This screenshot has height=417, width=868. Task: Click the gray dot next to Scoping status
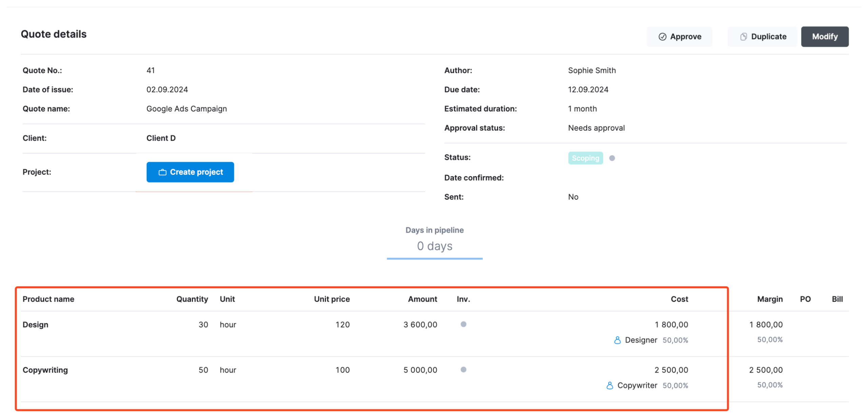[612, 158]
